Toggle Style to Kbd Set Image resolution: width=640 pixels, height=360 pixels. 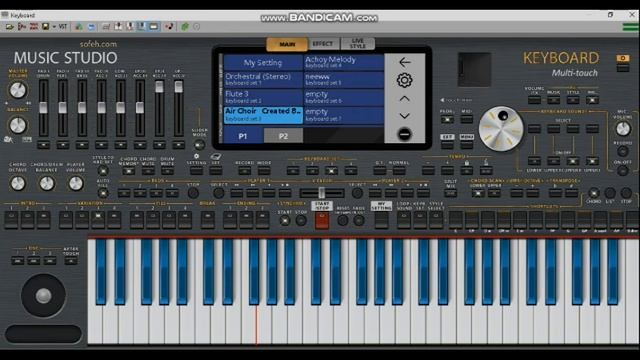tap(103, 171)
